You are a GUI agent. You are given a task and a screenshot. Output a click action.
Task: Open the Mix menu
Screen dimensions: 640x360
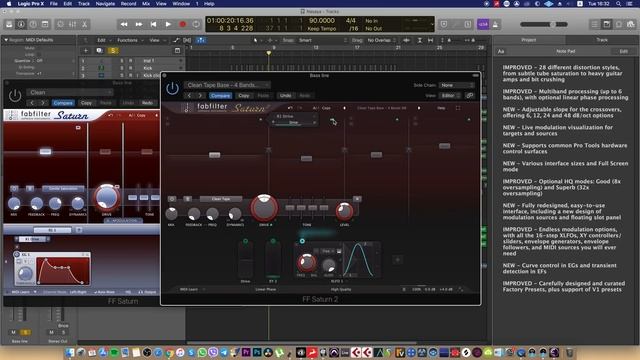tap(146, 4)
